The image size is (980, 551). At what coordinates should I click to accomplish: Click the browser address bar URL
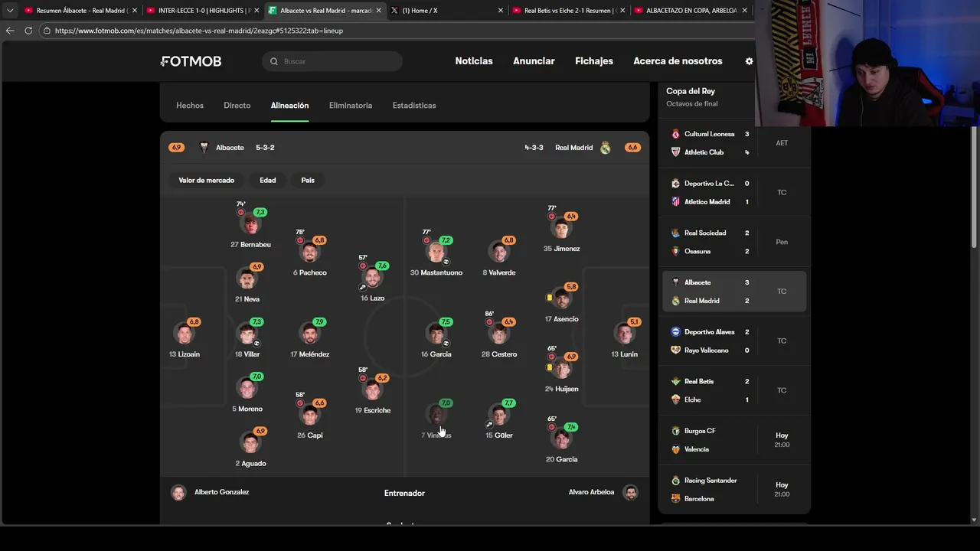(x=199, y=31)
